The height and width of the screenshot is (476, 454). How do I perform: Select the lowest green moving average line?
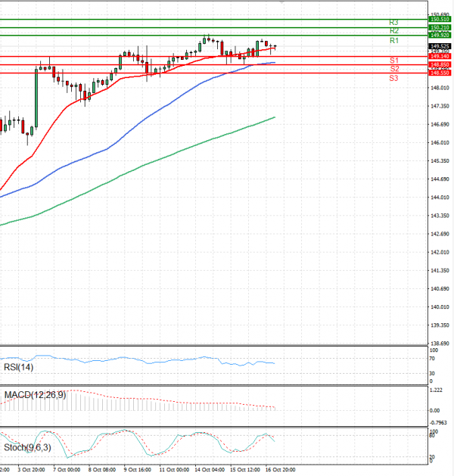[136, 168]
